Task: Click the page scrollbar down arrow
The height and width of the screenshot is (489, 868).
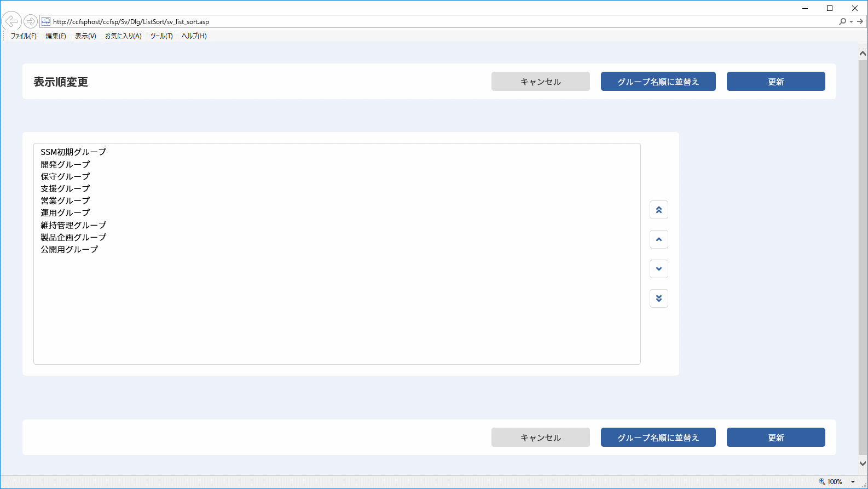Action: (x=863, y=463)
